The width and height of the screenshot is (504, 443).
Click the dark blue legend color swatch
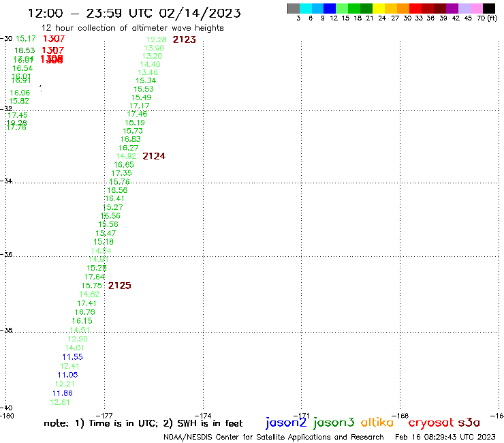330,8
